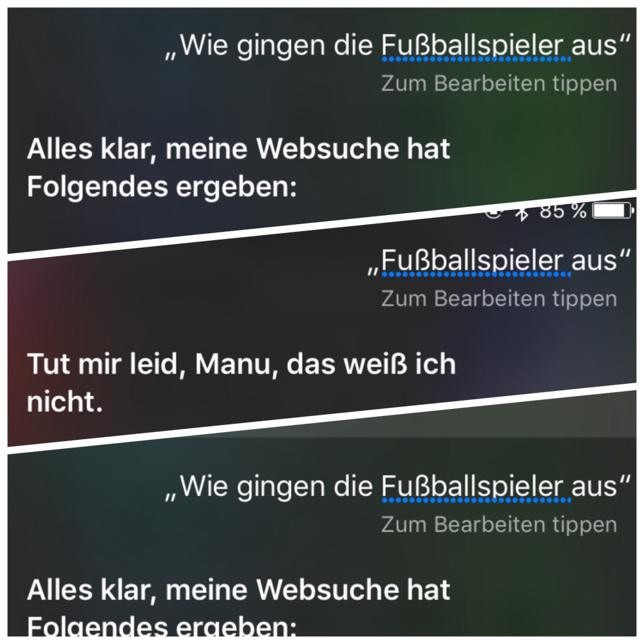Tap the word "aus" in the middle query
Image resolution: width=644 pixels, height=644 pixels.
(594, 261)
